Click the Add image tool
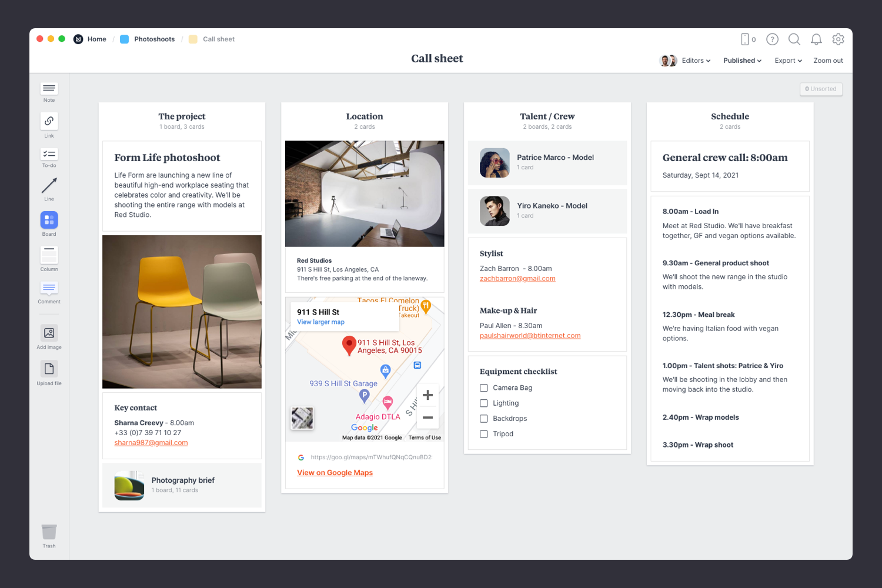 pyautogui.click(x=49, y=334)
